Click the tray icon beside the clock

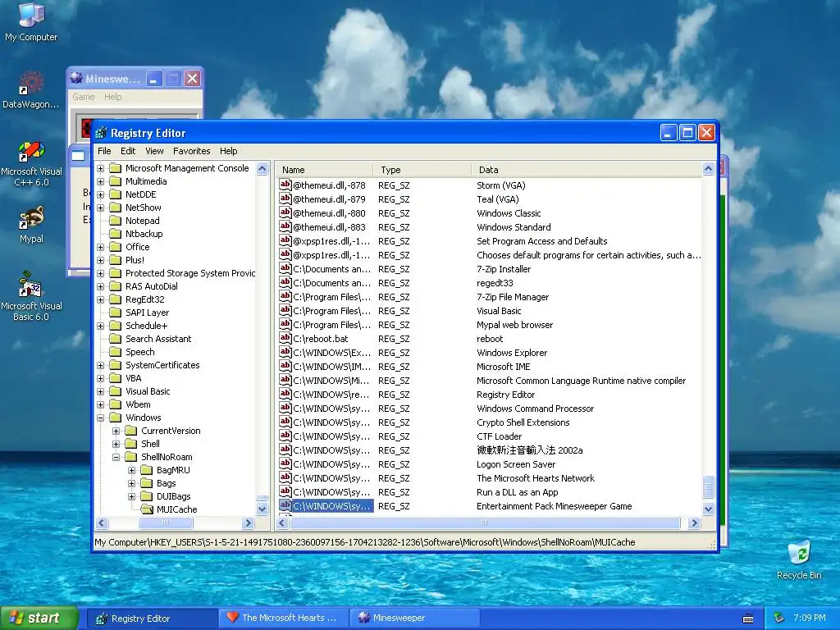778,618
